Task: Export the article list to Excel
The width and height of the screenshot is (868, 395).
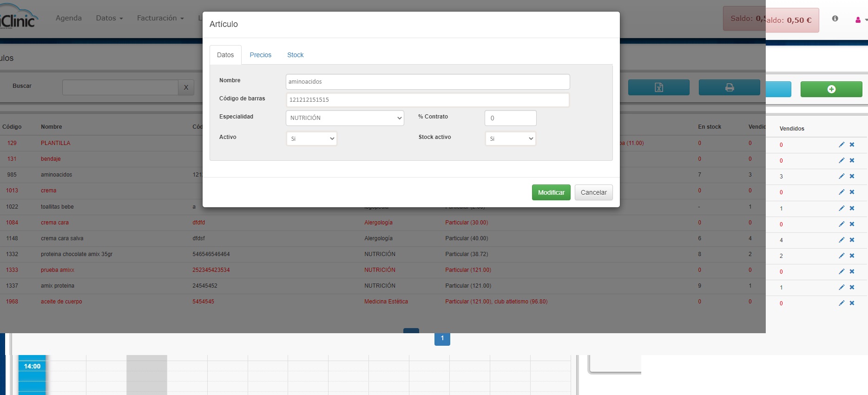Action: click(x=659, y=87)
